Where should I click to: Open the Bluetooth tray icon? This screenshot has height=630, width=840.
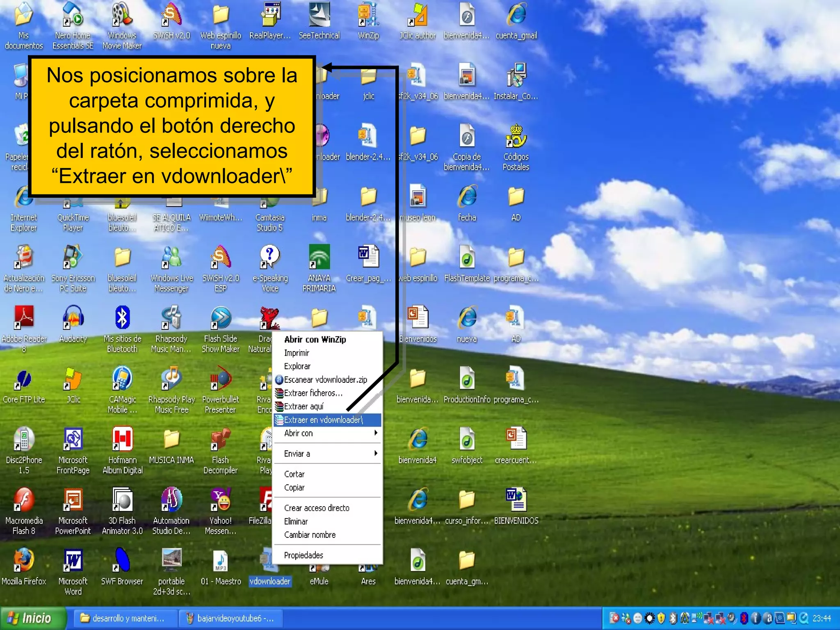pyautogui.click(x=744, y=618)
